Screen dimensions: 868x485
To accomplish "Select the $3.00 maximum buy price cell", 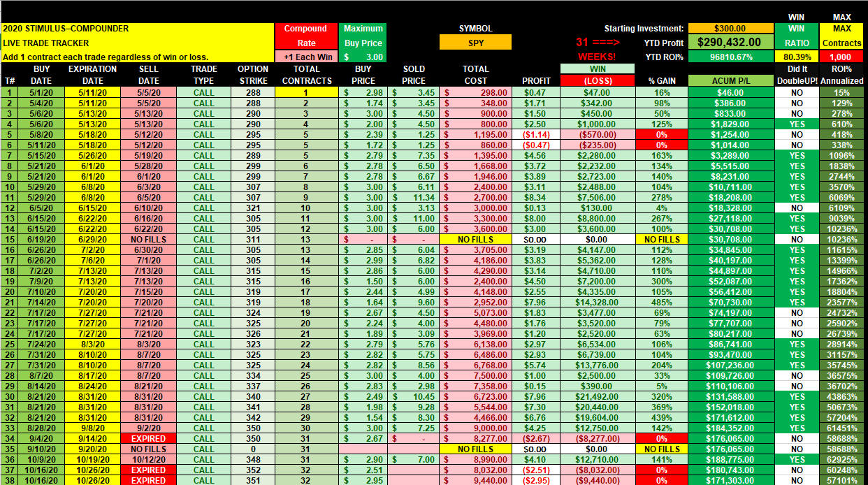I will tap(363, 57).
